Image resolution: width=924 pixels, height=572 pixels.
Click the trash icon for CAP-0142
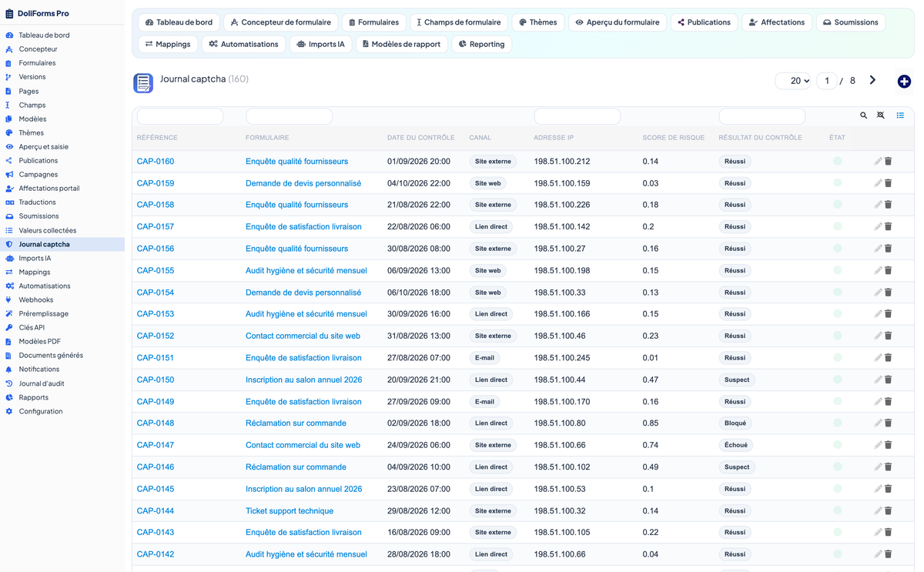(888, 554)
